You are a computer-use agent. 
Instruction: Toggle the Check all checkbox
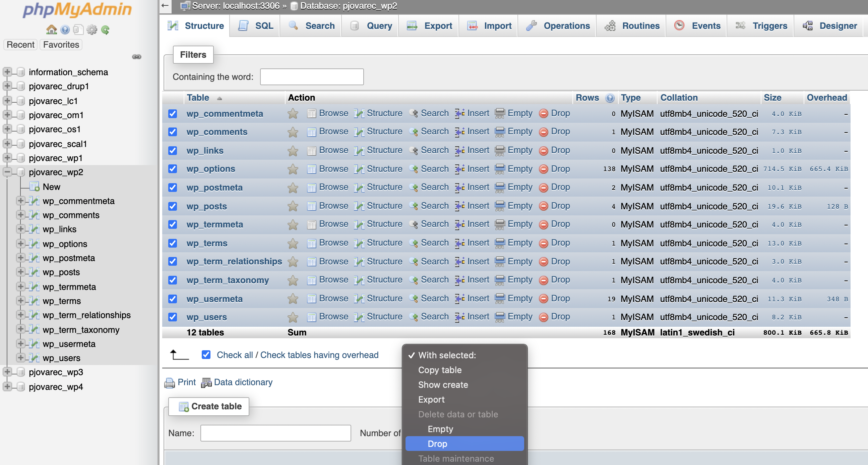pyautogui.click(x=206, y=355)
